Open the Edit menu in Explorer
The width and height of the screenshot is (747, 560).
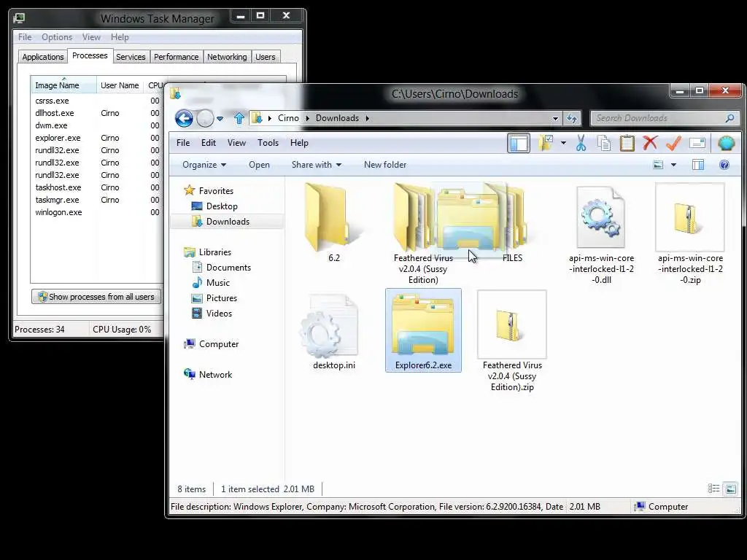[x=208, y=143]
